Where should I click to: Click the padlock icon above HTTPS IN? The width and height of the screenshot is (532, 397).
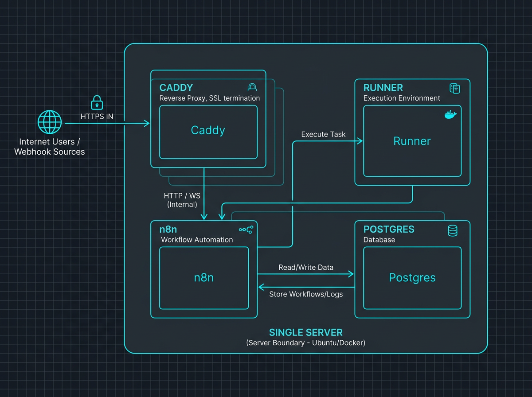click(x=97, y=102)
